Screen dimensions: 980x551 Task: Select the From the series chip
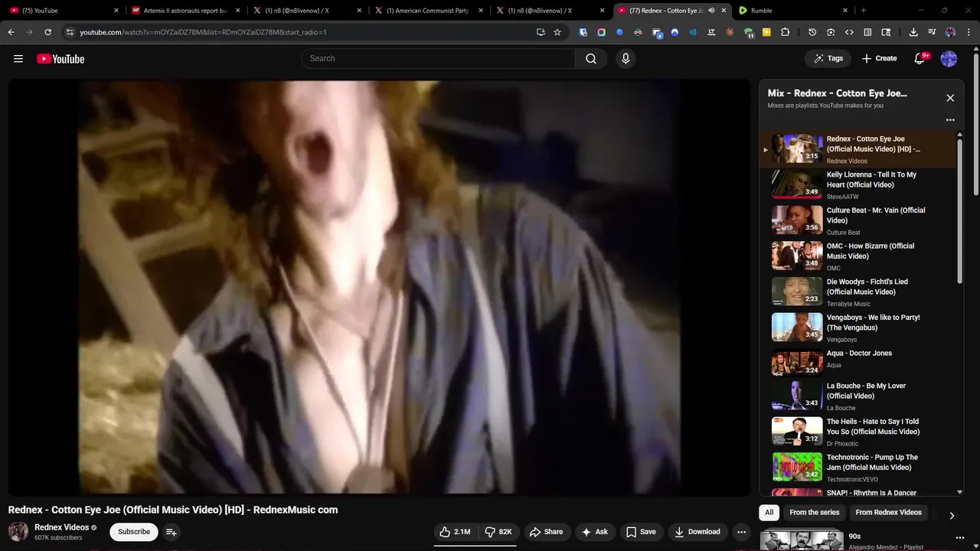(x=815, y=513)
